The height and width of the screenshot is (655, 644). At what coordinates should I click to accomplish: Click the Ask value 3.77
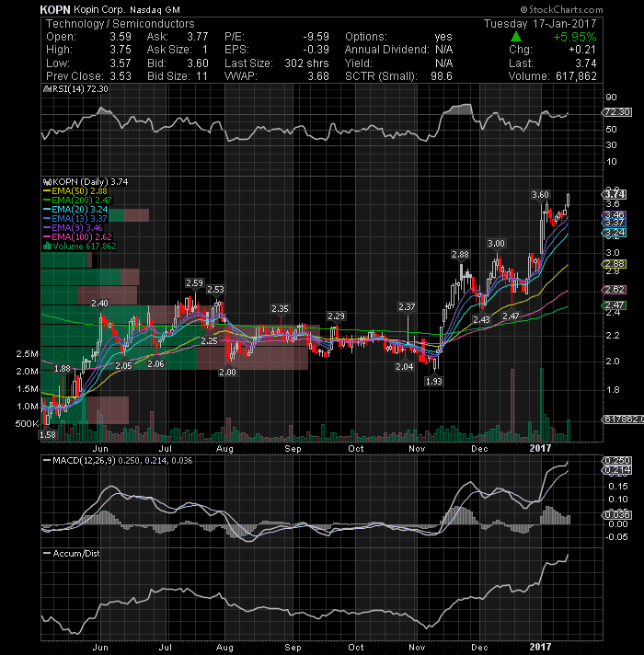[x=197, y=37]
